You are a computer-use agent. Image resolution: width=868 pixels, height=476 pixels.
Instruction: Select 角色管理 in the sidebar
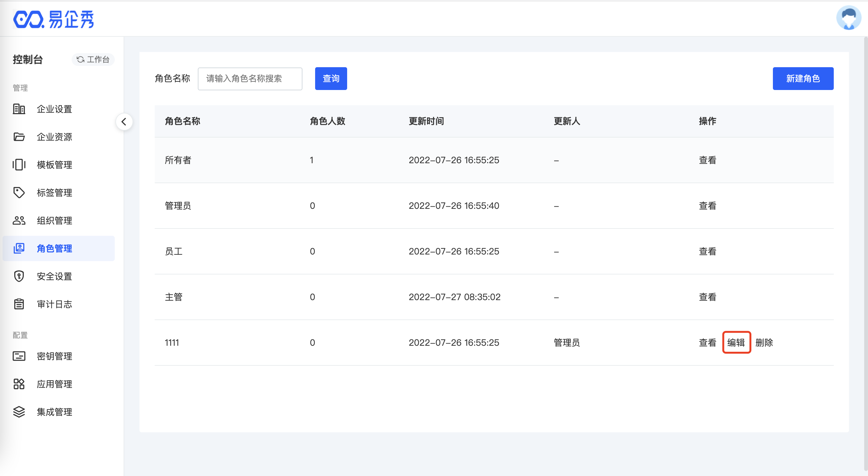(x=54, y=248)
